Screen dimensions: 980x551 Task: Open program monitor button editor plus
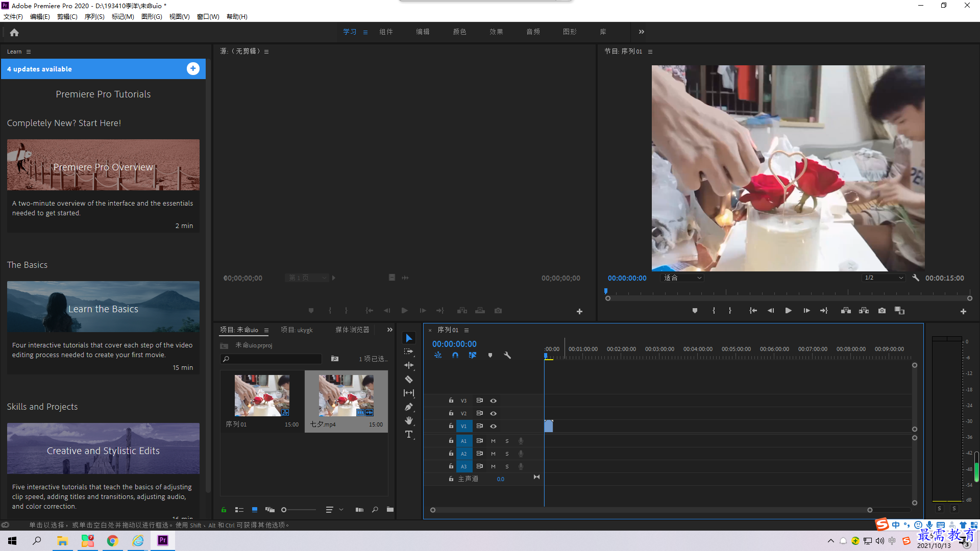point(963,311)
